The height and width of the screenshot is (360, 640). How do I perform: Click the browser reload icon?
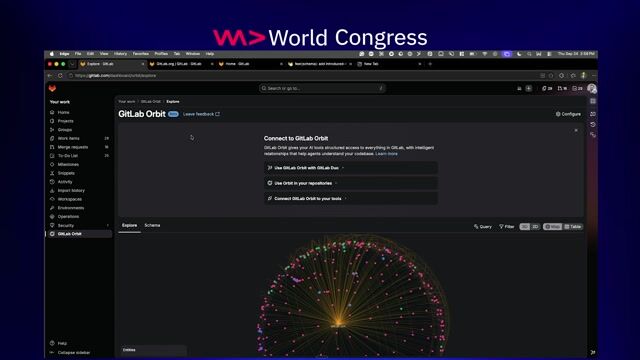(60, 76)
